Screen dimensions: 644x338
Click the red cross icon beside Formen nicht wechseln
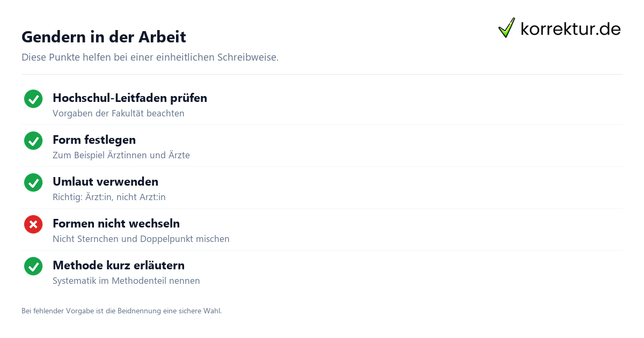pyautogui.click(x=33, y=224)
